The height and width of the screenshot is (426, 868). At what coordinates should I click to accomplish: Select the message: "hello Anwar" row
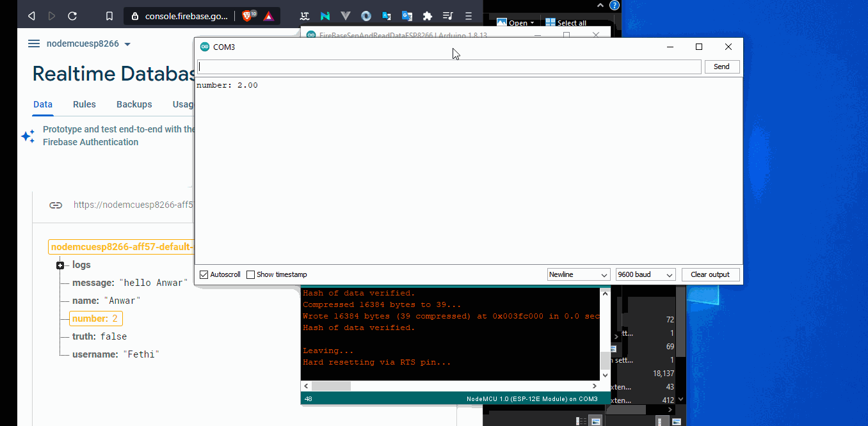pos(131,283)
